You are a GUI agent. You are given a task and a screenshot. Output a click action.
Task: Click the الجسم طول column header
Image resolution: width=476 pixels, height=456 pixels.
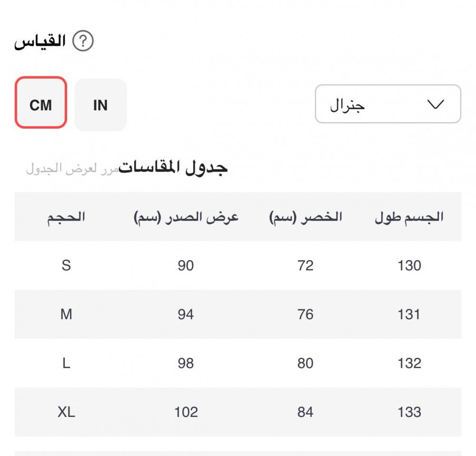409,217
